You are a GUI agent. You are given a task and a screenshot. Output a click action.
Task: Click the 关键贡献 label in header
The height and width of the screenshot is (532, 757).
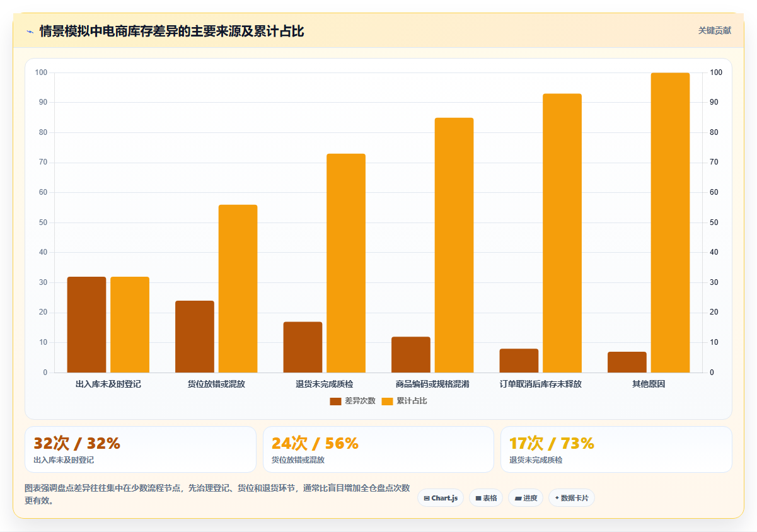tap(715, 30)
